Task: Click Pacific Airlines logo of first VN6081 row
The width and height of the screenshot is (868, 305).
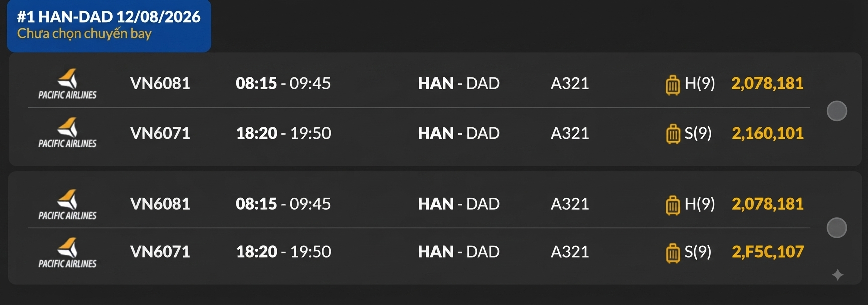Action: [x=67, y=84]
